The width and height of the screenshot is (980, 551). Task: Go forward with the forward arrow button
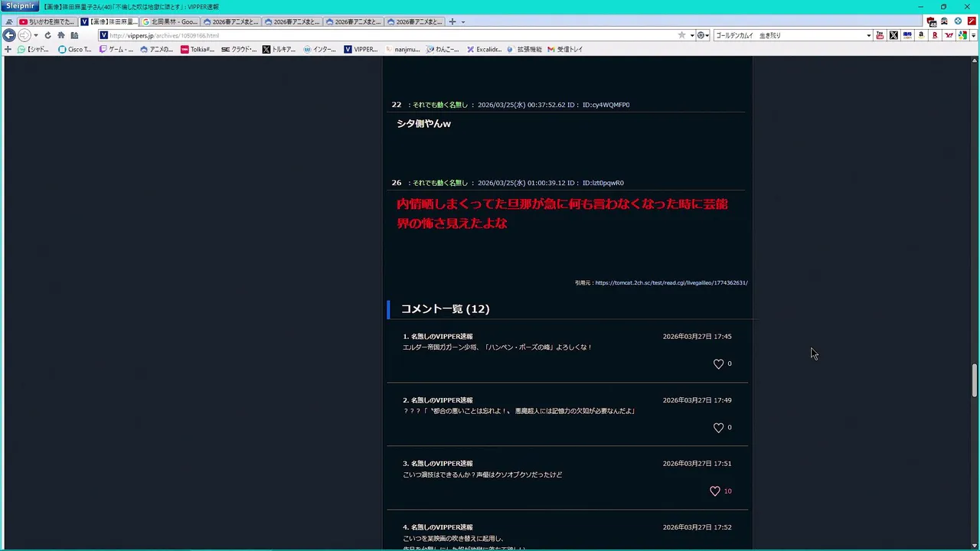(x=24, y=35)
